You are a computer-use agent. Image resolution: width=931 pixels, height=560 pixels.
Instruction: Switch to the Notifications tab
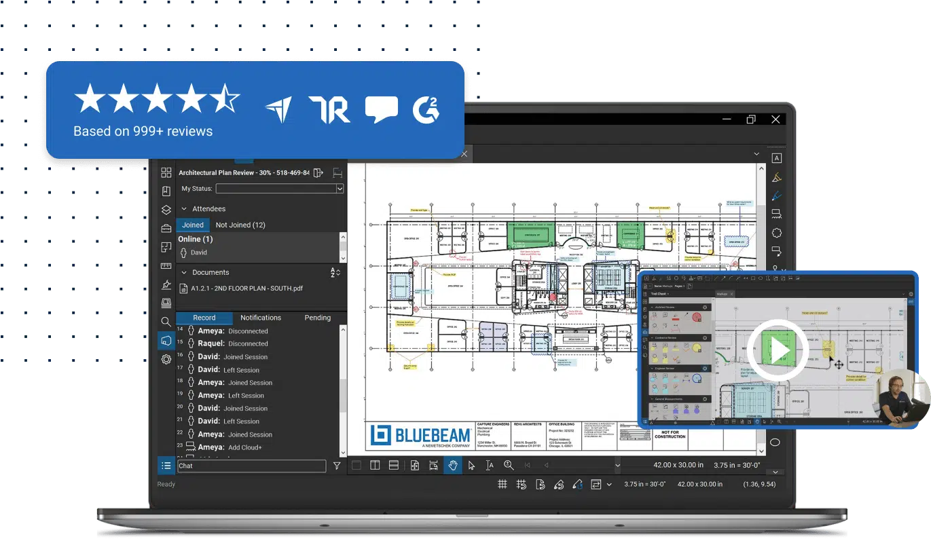pyautogui.click(x=261, y=318)
